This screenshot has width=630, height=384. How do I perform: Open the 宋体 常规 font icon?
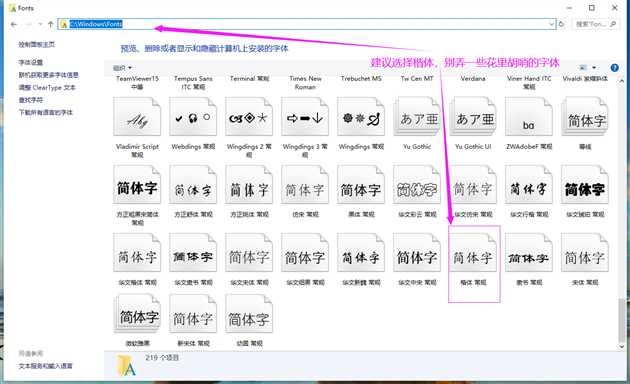pos(585,253)
